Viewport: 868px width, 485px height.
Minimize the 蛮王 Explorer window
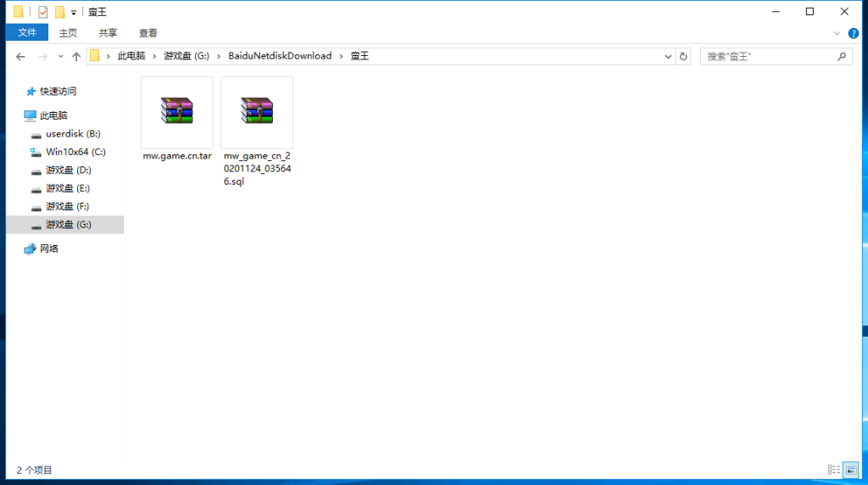pyautogui.click(x=776, y=12)
